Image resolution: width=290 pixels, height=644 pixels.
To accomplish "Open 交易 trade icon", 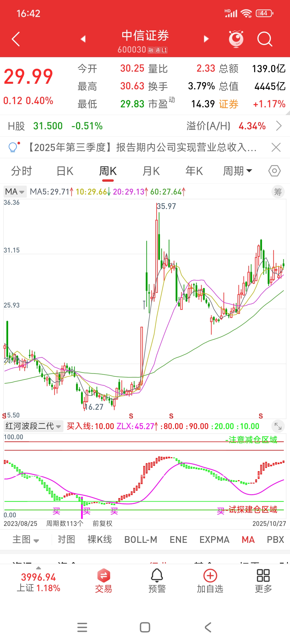I will click(104, 581).
